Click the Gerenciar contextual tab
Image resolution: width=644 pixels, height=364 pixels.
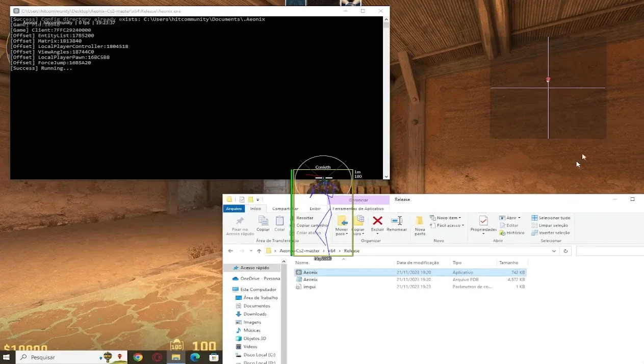(x=358, y=200)
